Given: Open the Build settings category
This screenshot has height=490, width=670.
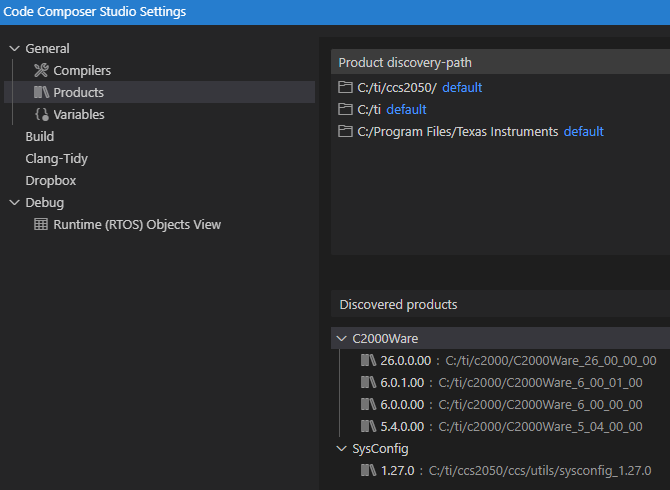Looking at the screenshot, I should click(40, 136).
